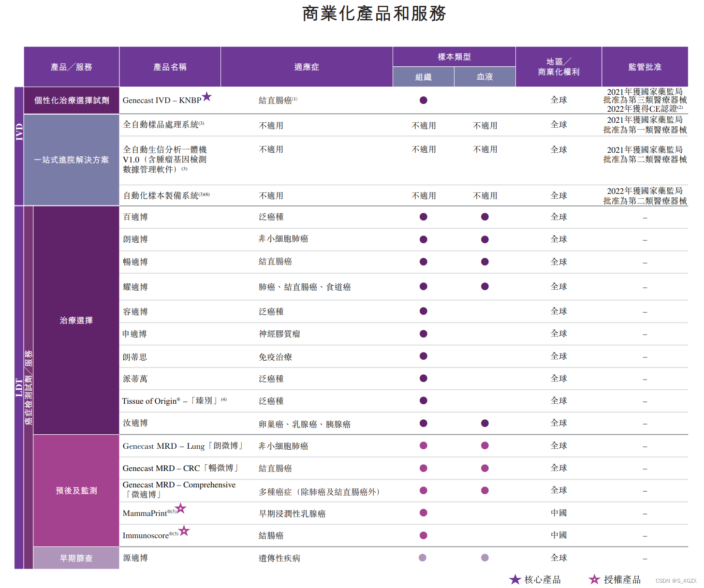Viewport: 704px width, 588px height.
Task: Click the licensed product star beside MammaPrint
Action: click(180, 508)
